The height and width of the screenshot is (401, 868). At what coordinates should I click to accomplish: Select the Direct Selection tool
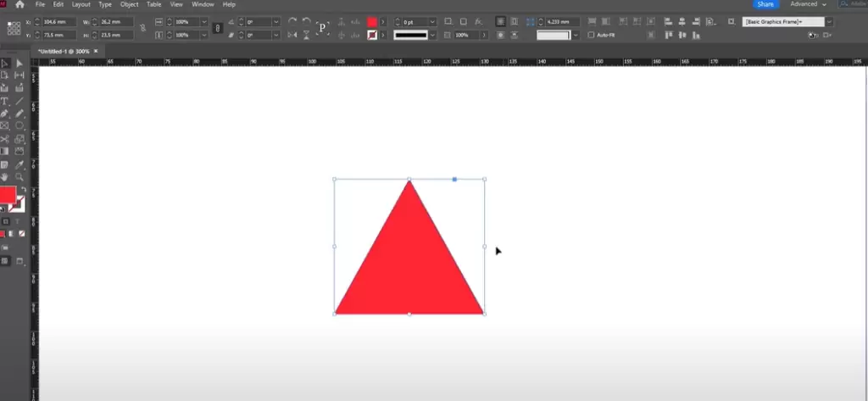pyautogui.click(x=19, y=64)
